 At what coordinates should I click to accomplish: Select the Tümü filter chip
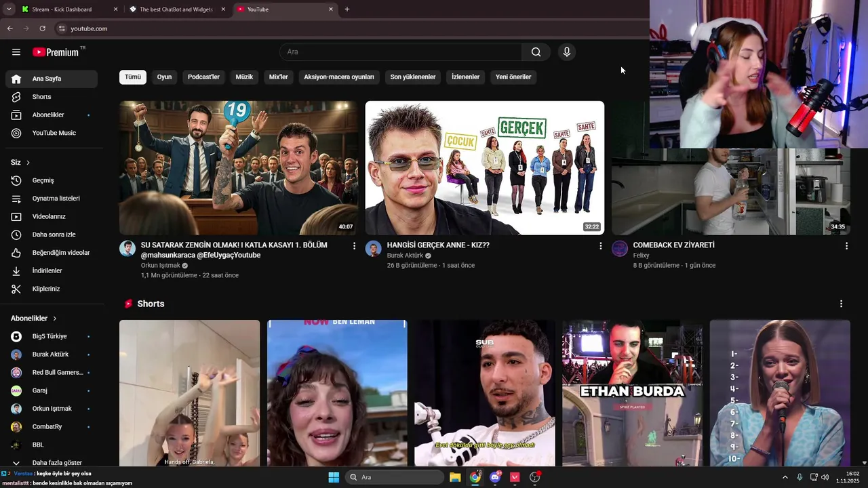[133, 77]
